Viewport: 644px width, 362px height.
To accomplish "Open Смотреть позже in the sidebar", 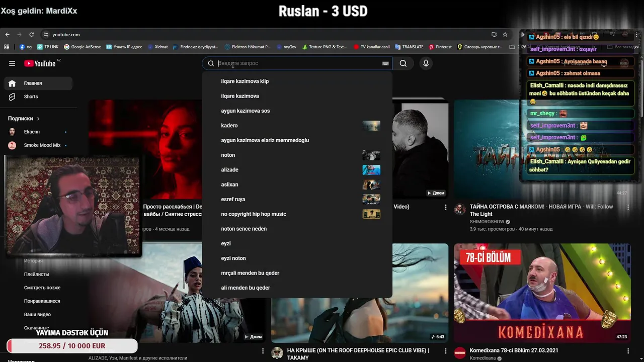I will pos(42,288).
